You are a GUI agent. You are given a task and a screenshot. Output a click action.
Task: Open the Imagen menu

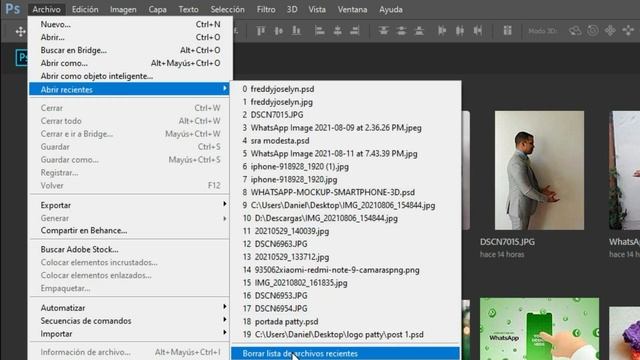(x=123, y=9)
